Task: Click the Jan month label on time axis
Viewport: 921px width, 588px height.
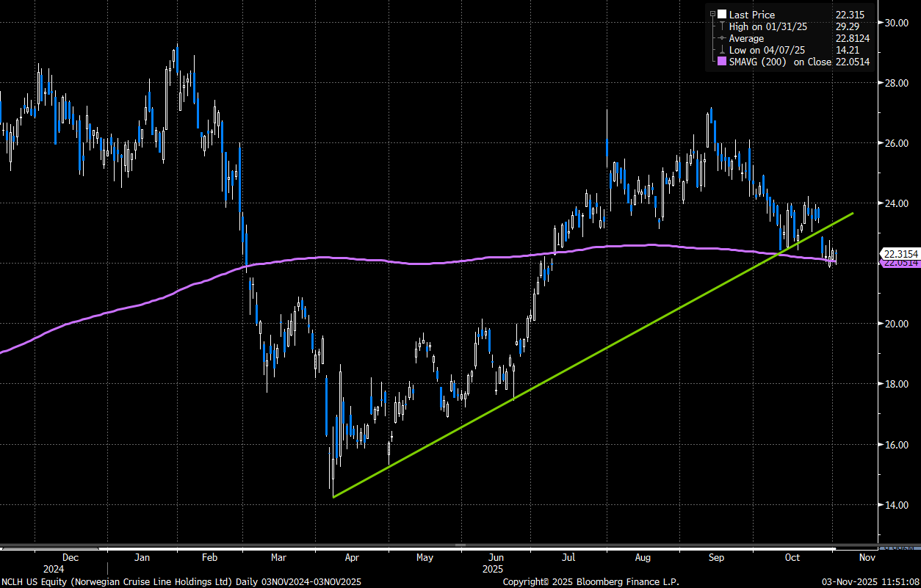Action: tap(142, 558)
